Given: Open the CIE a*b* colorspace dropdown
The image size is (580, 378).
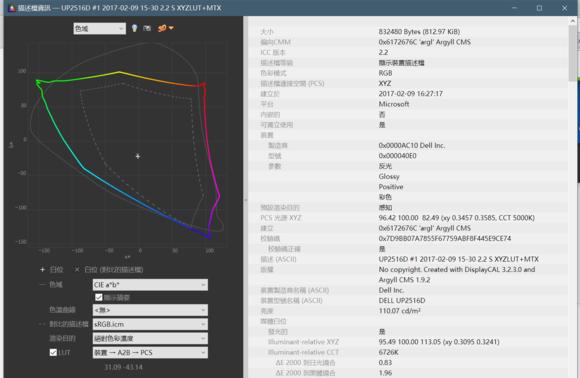Looking at the screenshot, I should pos(150,284).
